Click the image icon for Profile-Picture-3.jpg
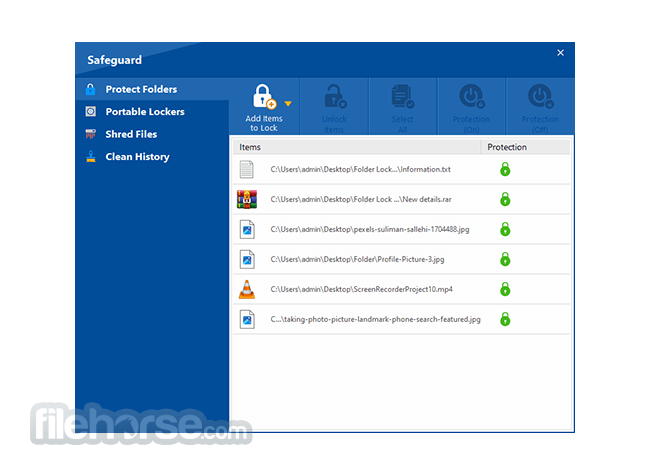This screenshot has height=475, width=650. click(247, 259)
